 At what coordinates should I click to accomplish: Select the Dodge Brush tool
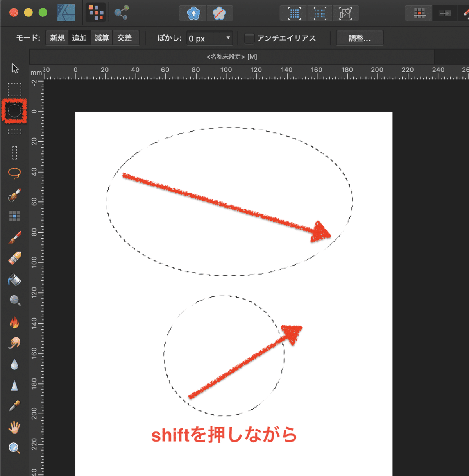(14, 300)
